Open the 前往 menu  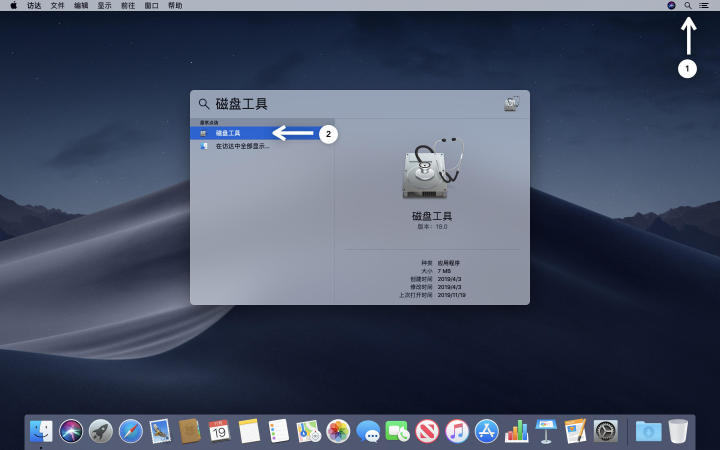point(128,6)
